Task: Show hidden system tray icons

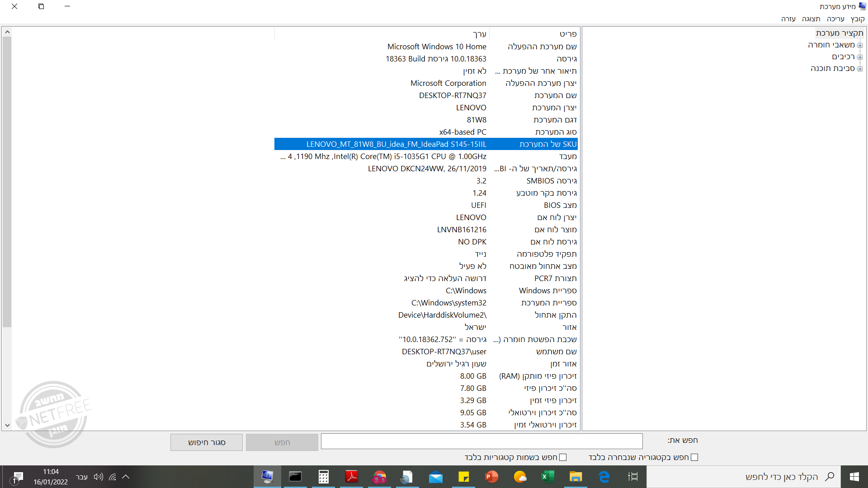Action: (126, 477)
